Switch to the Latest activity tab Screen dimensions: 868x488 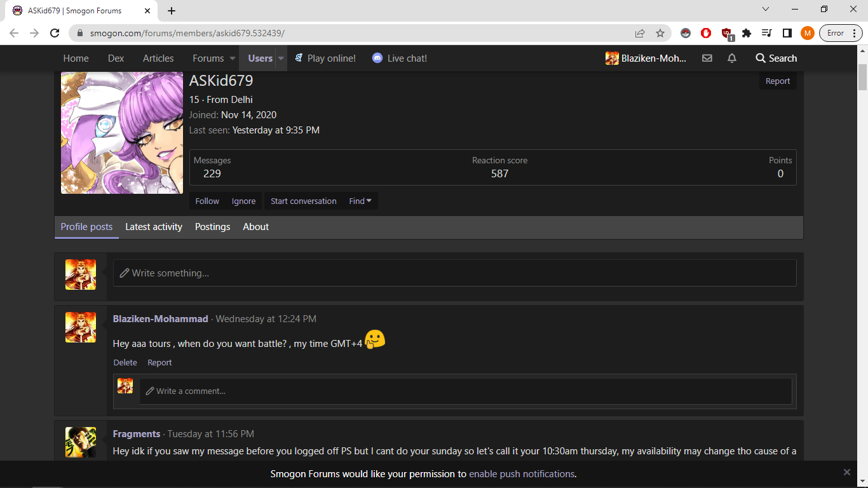tap(154, 227)
